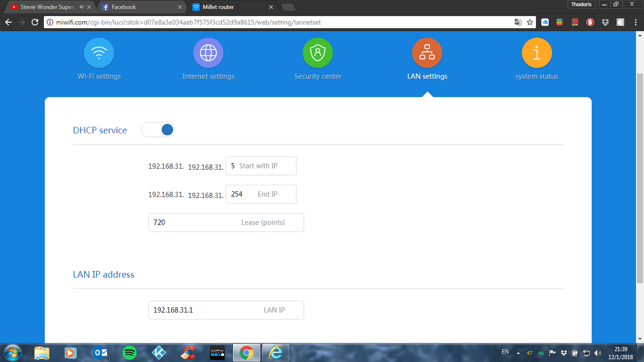Switch to Chrome in the taskbar

[x=247, y=353]
